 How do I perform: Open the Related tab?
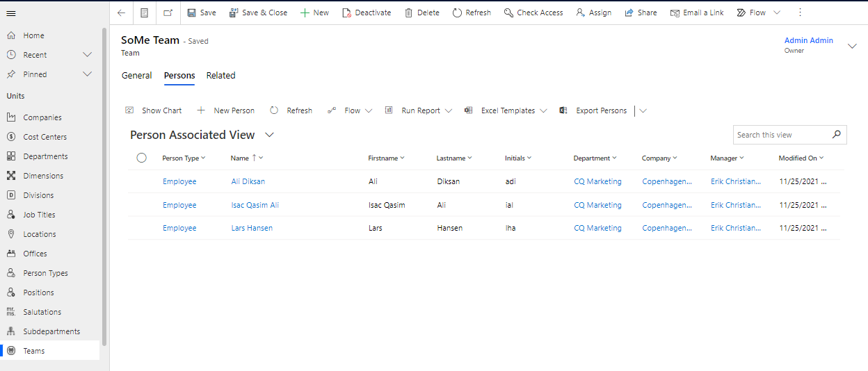point(220,76)
